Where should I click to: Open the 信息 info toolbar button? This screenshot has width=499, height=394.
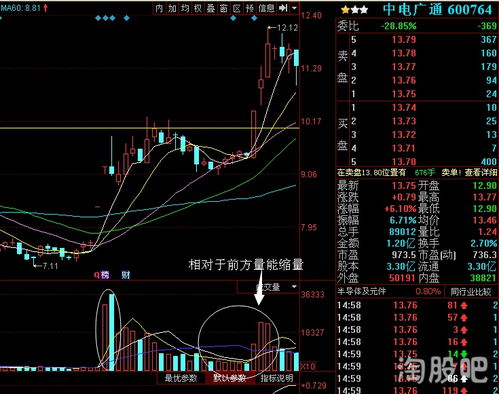(267, 8)
